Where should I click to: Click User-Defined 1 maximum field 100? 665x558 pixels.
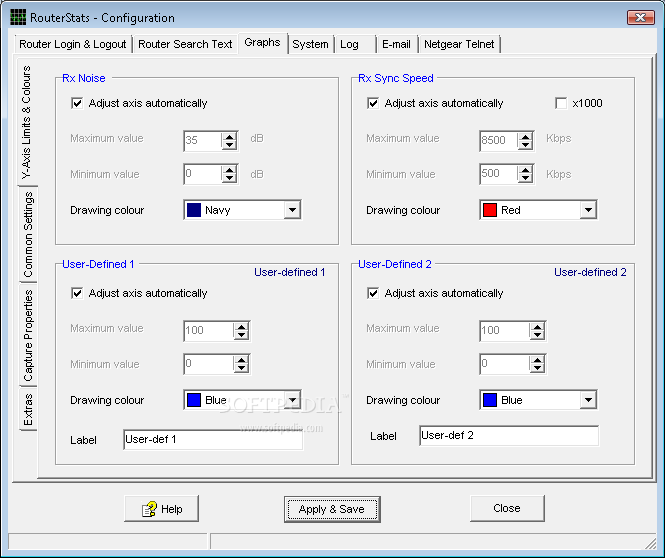(209, 331)
